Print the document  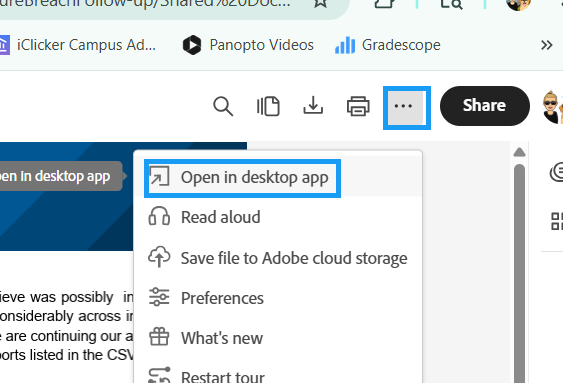coord(358,106)
